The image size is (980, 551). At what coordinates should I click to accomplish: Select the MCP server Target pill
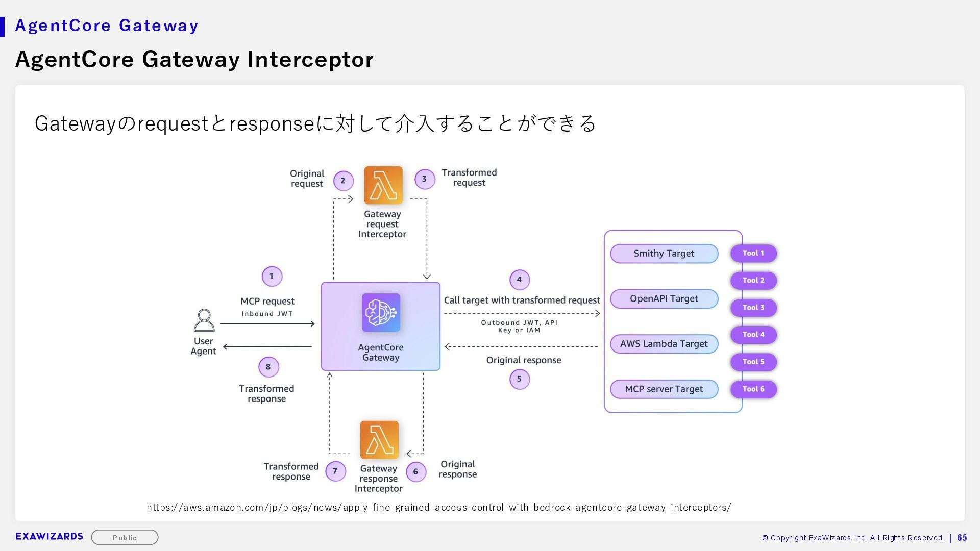[664, 389]
